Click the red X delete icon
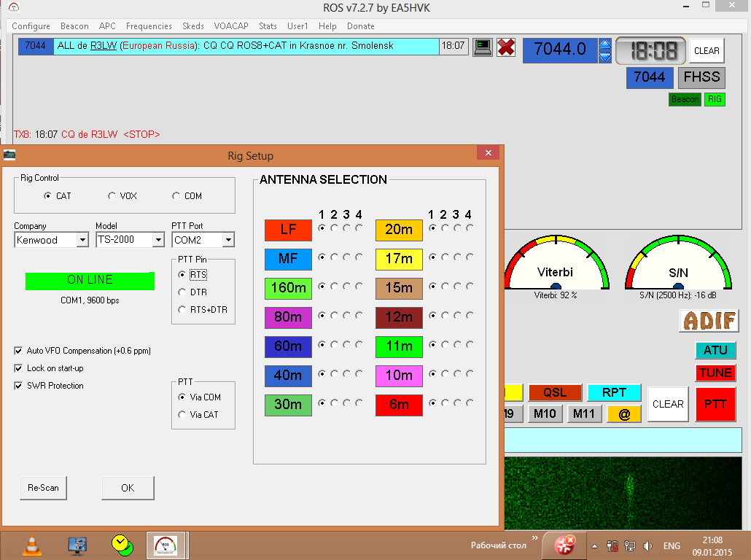Image resolution: width=751 pixels, height=560 pixels. (x=506, y=47)
